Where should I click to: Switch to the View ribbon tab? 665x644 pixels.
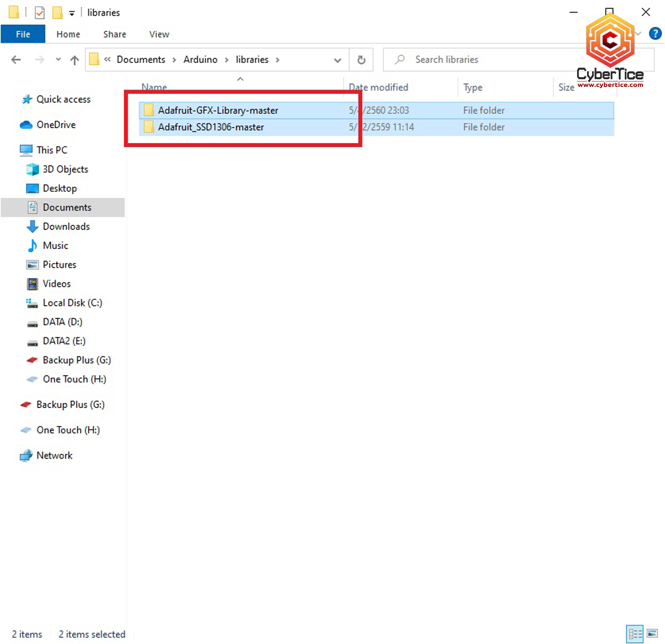click(x=159, y=34)
